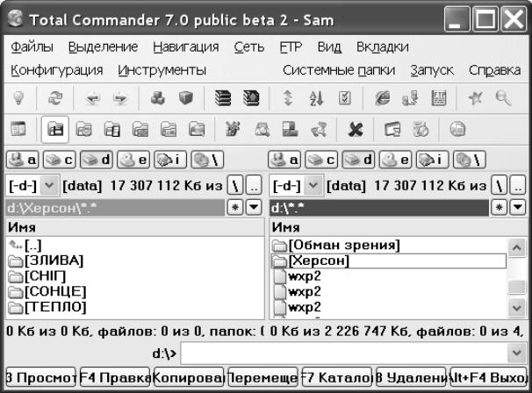
Task: Open the Файлы menu
Action: tap(32, 46)
